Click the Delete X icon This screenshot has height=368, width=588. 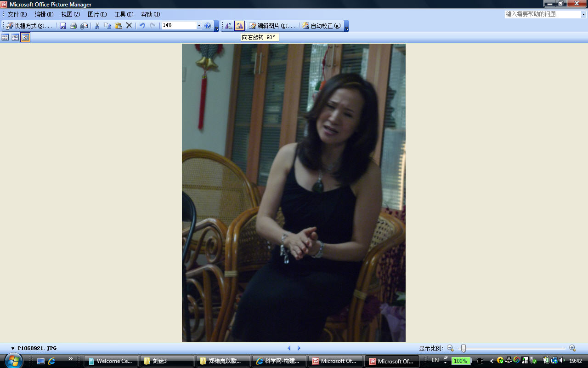pyautogui.click(x=129, y=26)
